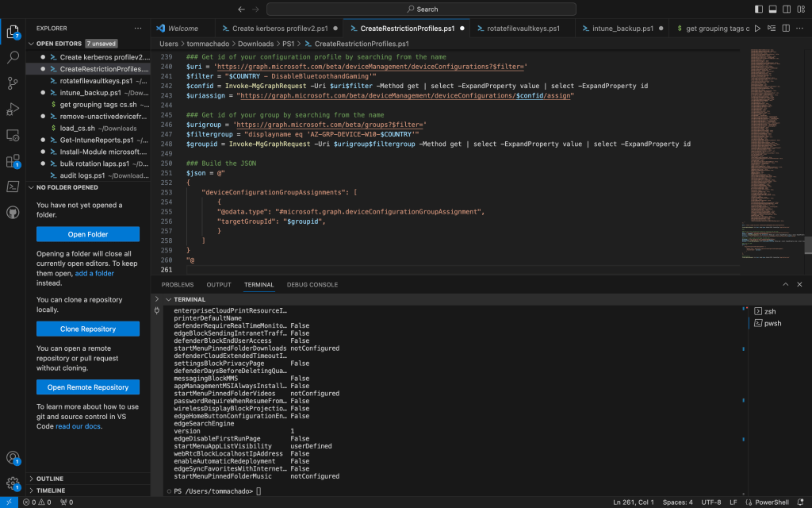Image resolution: width=812 pixels, height=508 pixels.
Task: Follow the 'read our docs' link
Action: coord(78,426)
